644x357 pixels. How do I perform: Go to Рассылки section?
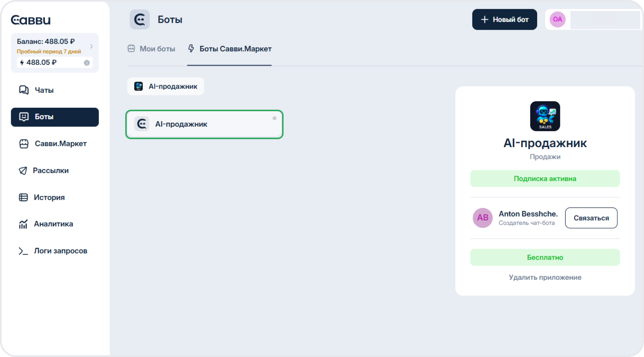pyautogui.click(x=50, y=170)
